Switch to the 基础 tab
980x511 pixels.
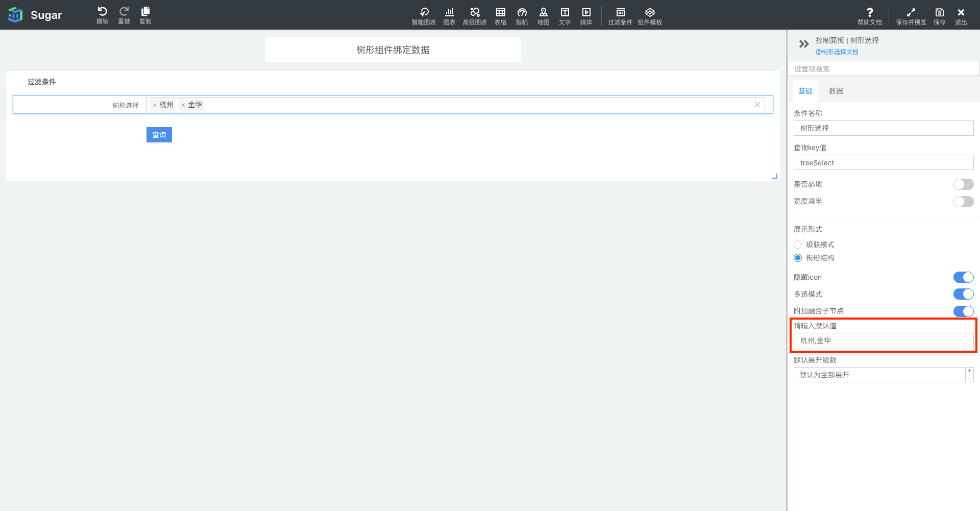coord(805,91)
